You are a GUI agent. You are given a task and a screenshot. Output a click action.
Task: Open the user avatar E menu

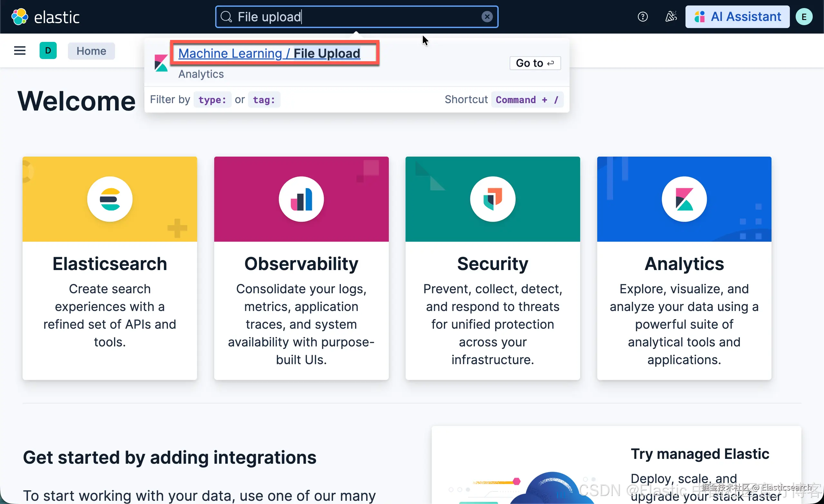804,17
